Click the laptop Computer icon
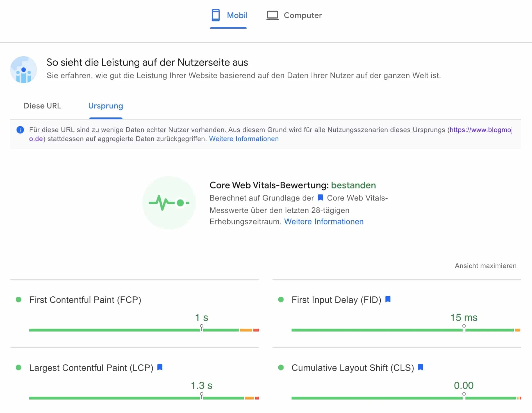The height and width of the screenshot is (413, 532). point(272,15)
